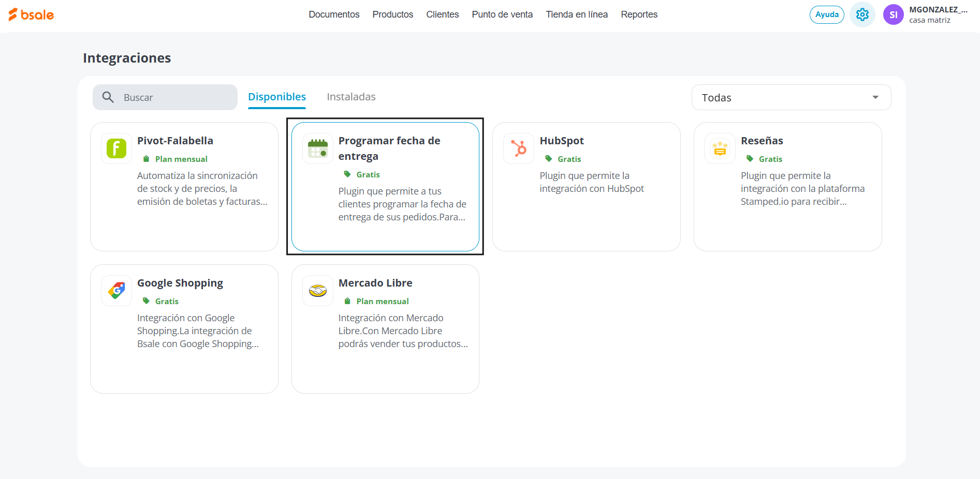Switch to the Instaladas tab
The width and height of the screenshot is (980, 479).
point(351,97)
